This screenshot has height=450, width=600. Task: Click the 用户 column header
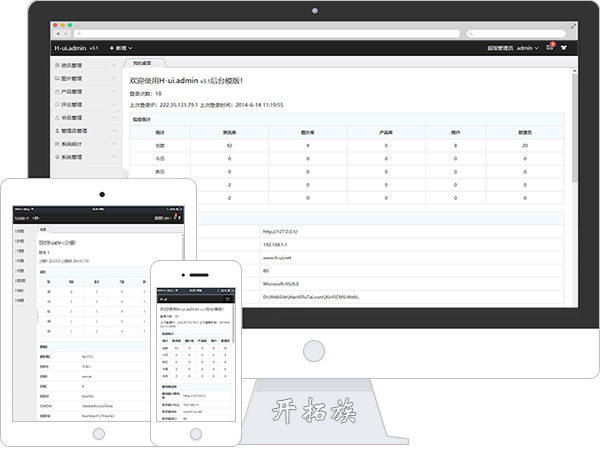[455, 132]
